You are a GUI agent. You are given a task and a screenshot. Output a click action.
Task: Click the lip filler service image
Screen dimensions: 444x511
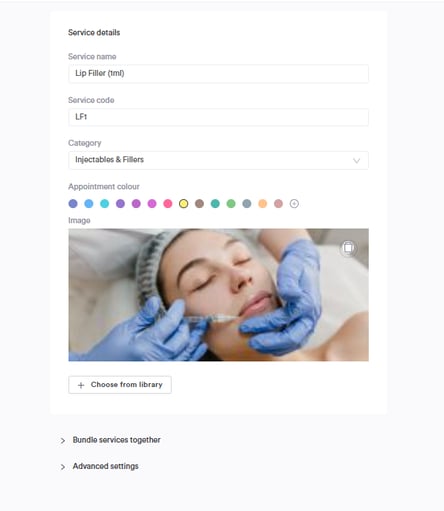point(218,295)
